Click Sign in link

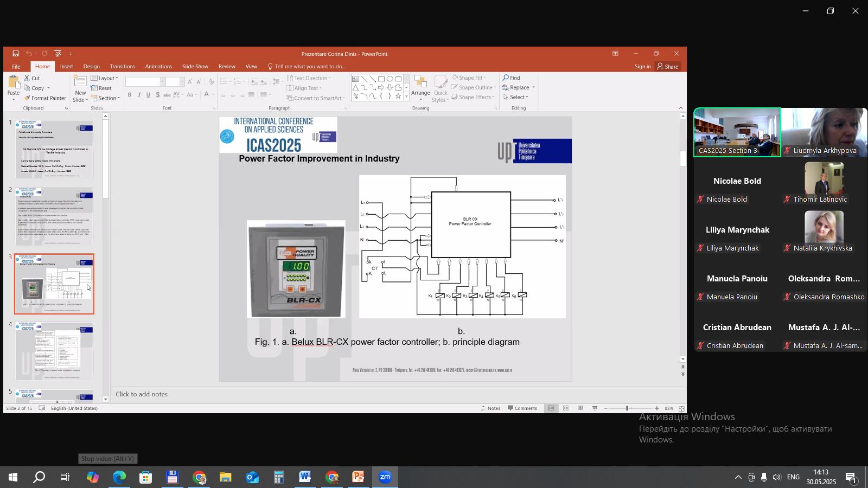coord(642,67)
